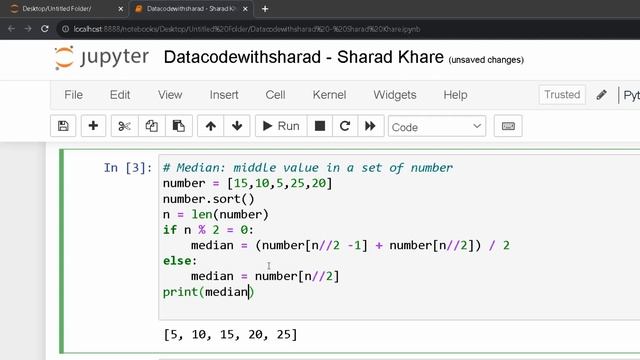
Task: Save the notebook with the floppy disk icon
Action: point(63,126)
